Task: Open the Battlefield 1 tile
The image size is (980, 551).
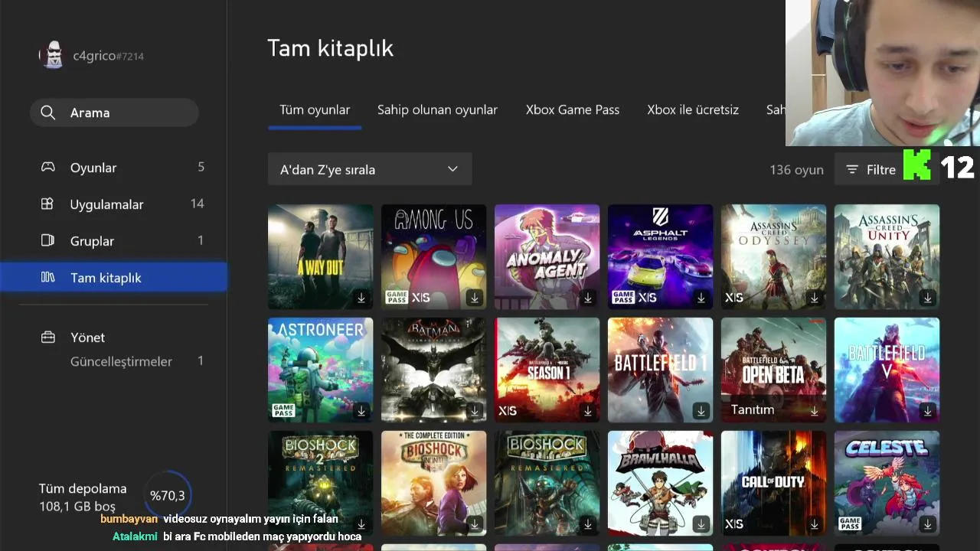Action: pos(660,370)
